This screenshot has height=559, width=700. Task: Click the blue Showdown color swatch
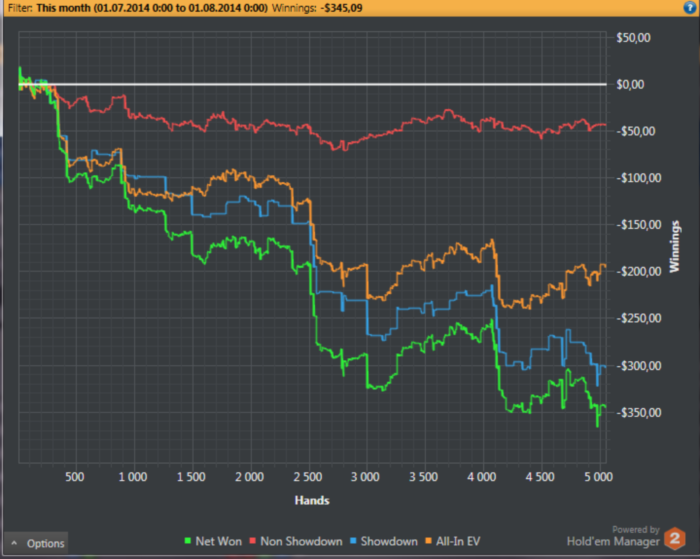point(353,541)
